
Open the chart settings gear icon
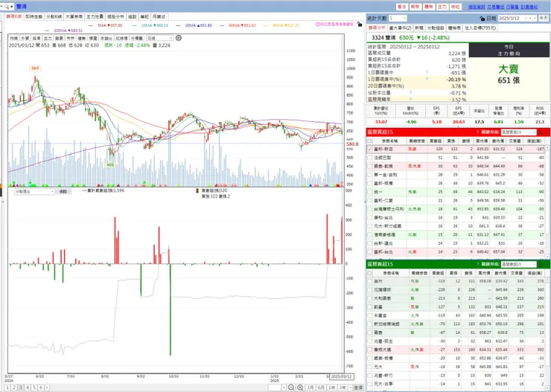coord(179,38)
